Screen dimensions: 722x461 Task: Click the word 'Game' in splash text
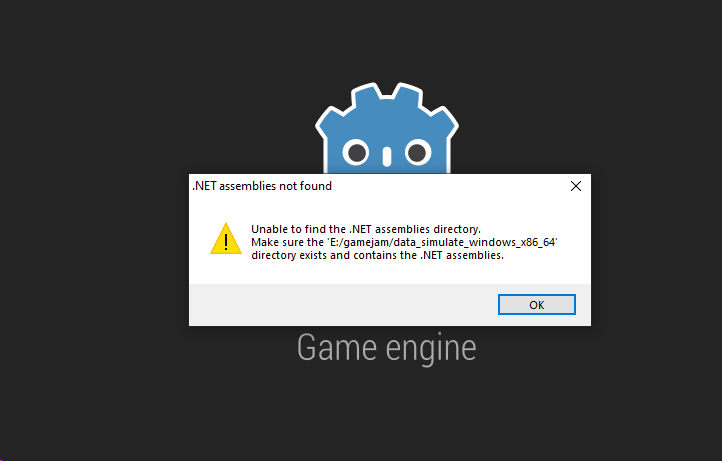[x=337, y=348]
